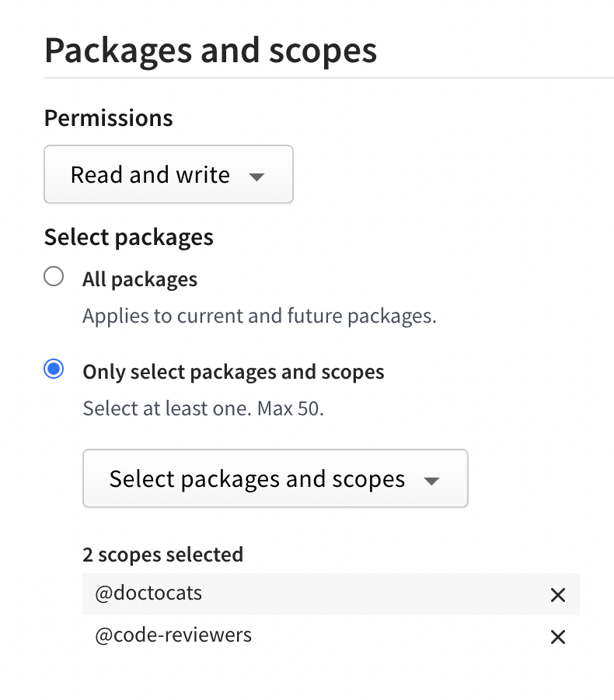Click the Select packages section header

(128, 237)
